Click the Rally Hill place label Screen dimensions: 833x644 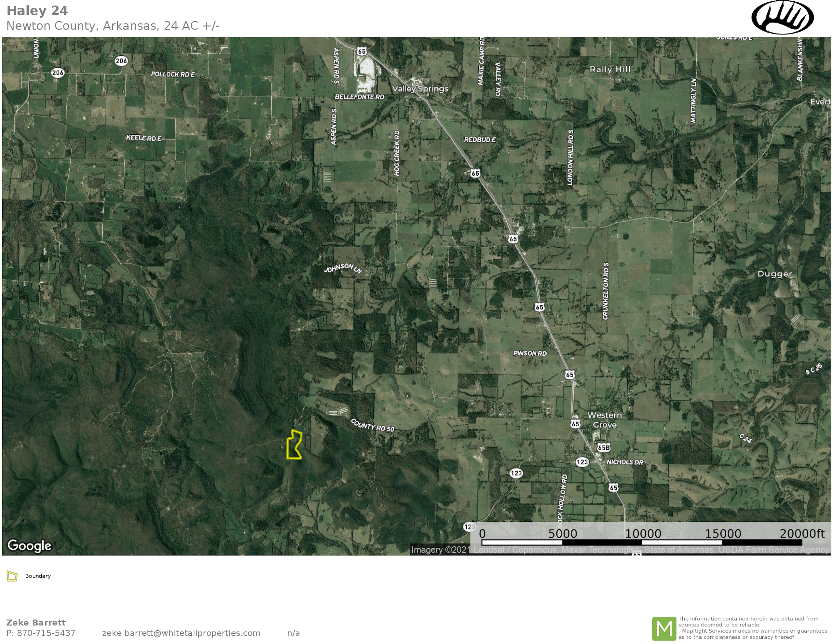(x=610, y=69)
